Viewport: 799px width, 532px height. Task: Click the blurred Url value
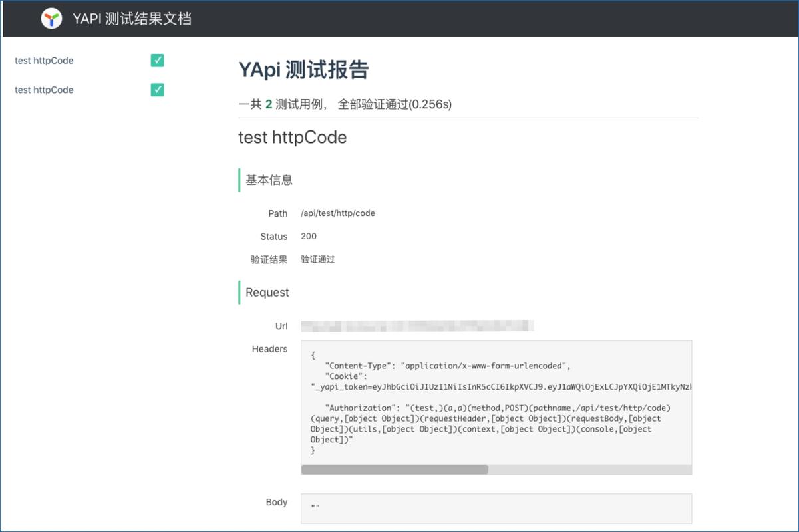tap(418, 326)
